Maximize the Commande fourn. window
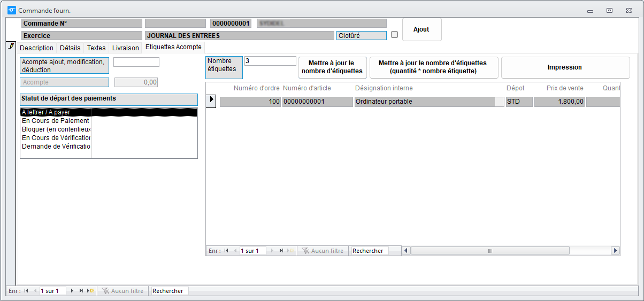 (x=609, y=10)
